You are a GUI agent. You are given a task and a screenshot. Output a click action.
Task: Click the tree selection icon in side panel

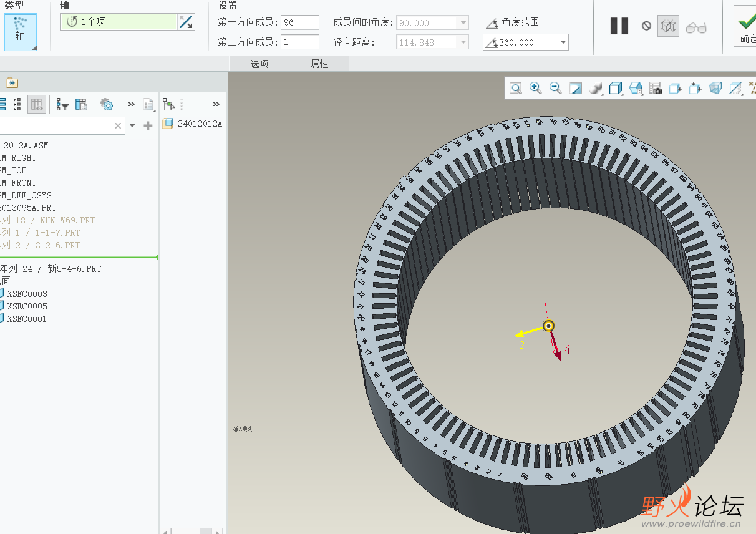click(x=168, y=104)
